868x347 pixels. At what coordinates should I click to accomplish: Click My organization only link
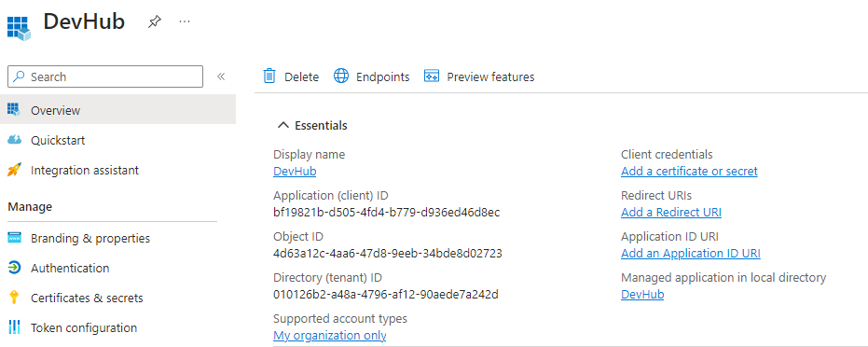coord(330,336)
